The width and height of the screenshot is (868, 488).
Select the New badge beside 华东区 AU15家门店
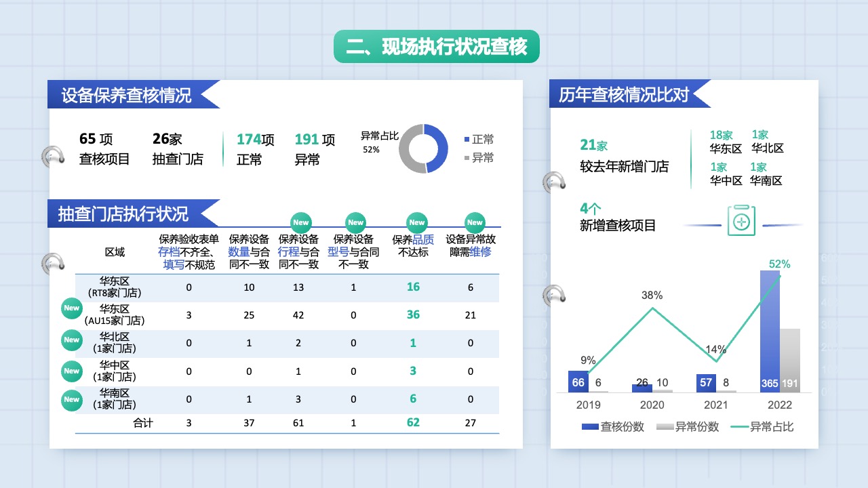[71, 308]
